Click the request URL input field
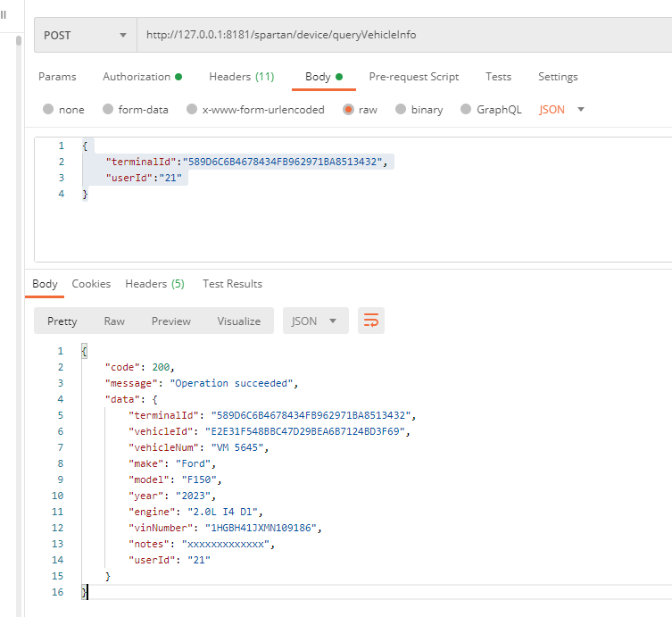The width and height of the screenshot is (672, 617). pyautogui.click(x=402, y=36)
